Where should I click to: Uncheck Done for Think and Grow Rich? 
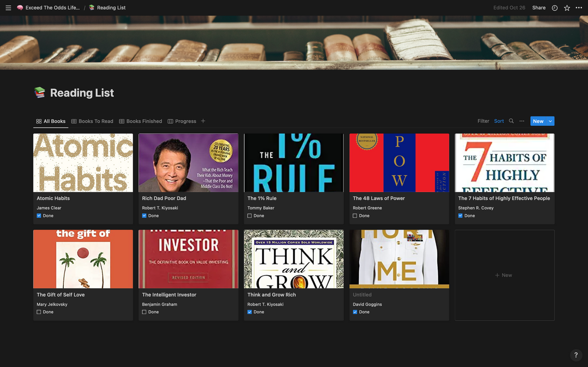tap(250, 312)
